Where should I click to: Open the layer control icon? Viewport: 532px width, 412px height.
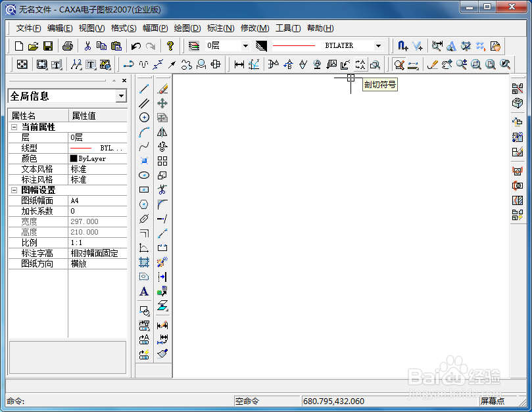coord(194,46)
